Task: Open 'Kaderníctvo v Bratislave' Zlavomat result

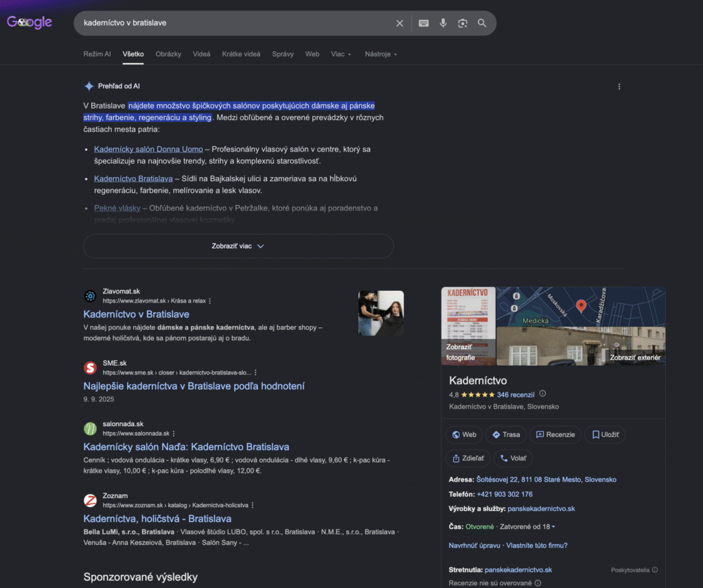Action: pos(137,314)
